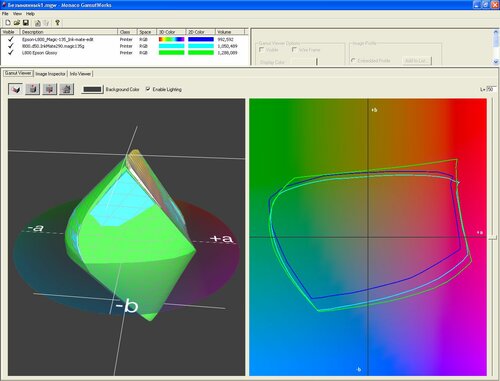Click the volume value 1,050,489
Screen dimensions: 500x381
[x=227, y=46]
